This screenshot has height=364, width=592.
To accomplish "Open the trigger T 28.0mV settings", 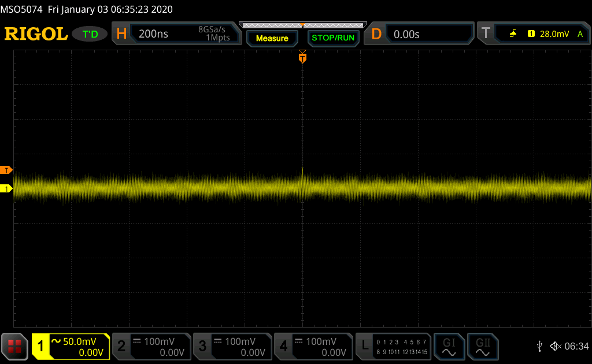I will pyautogui.click(x=534, y=34).
